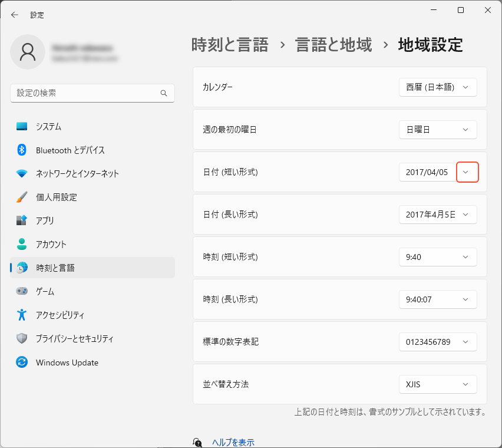The width and height of the screenshot is (502, 448).
Task: Navigate to 言語と地域 breadcrumb
Action: 333,45
